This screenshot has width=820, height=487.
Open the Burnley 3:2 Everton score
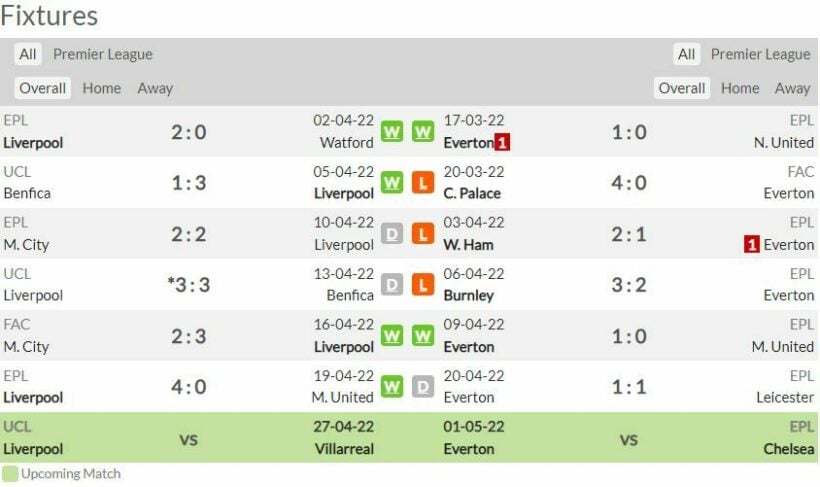tap(629, 285)
